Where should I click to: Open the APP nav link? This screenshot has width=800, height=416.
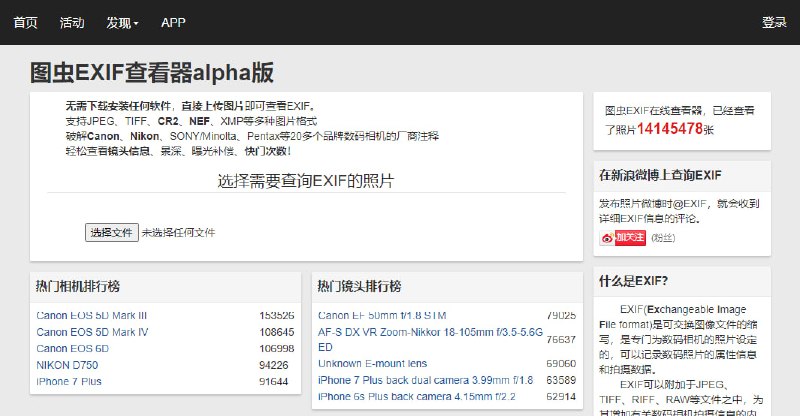coord(173,22)
